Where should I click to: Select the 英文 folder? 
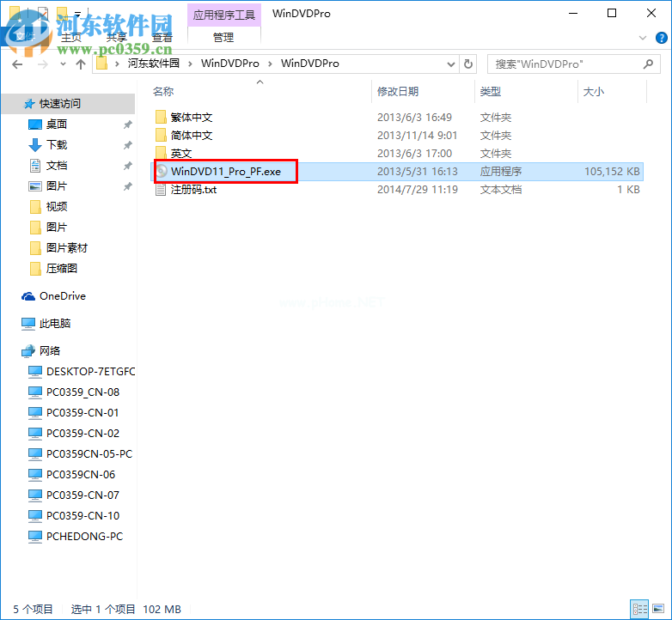point(180,154)
